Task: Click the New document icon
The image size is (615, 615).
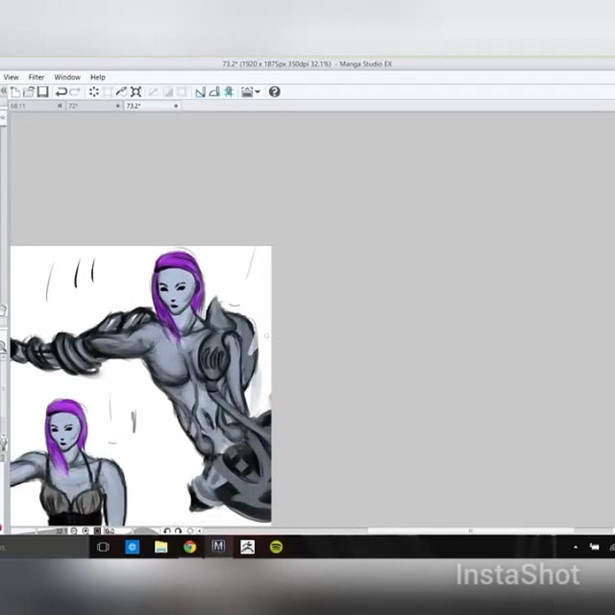Action: click(15, 92)
